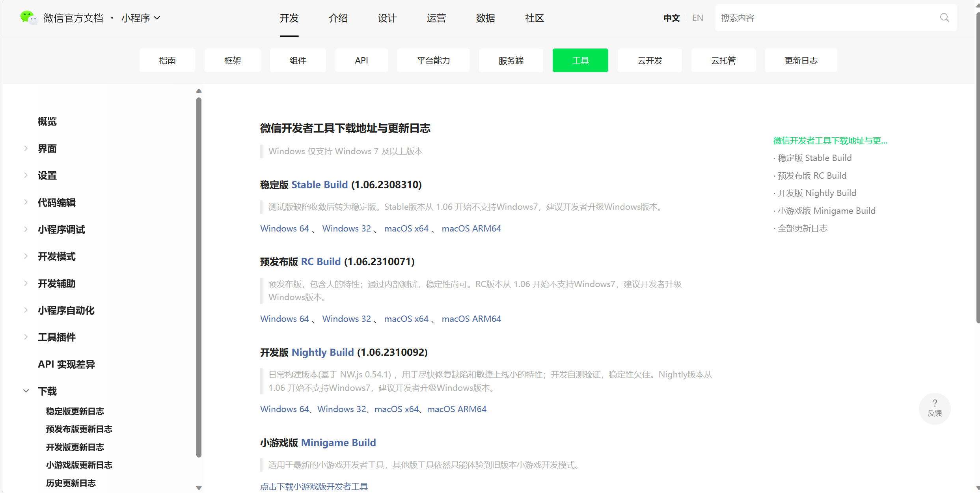980x493 pixels.
Task: Select the green 工具 tab
Action: coord(580,60)
